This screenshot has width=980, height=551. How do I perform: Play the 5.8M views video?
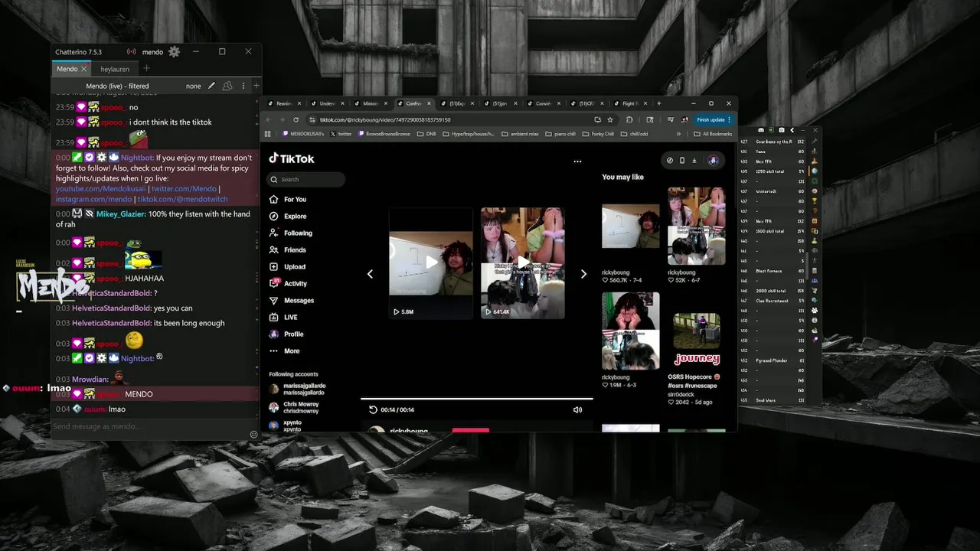coord(431,262)
